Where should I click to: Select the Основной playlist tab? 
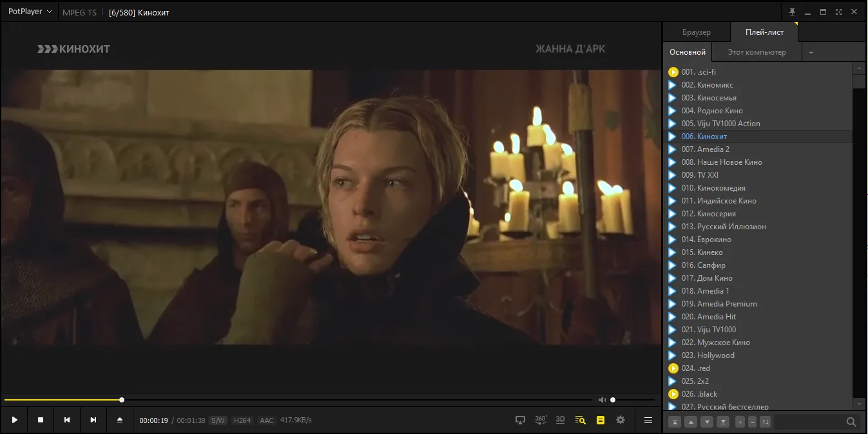click(688, 52)
